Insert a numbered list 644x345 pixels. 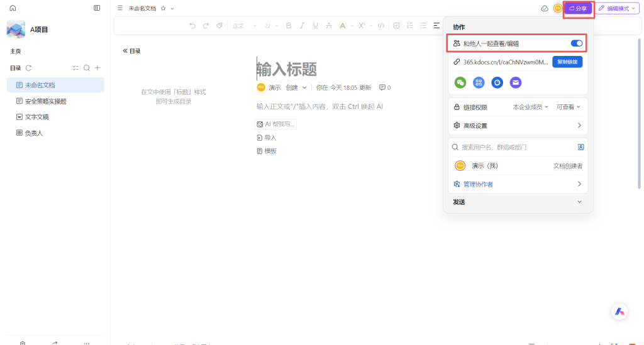coord(409,25)
